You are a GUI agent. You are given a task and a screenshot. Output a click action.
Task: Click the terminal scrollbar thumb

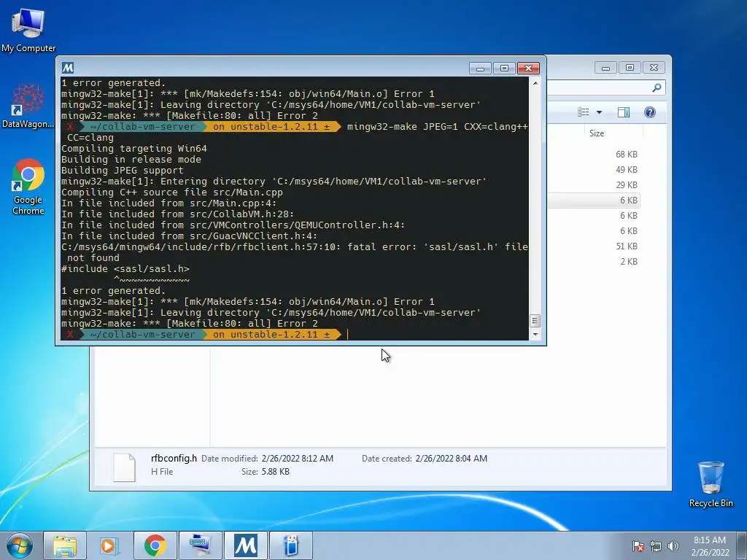535,321
